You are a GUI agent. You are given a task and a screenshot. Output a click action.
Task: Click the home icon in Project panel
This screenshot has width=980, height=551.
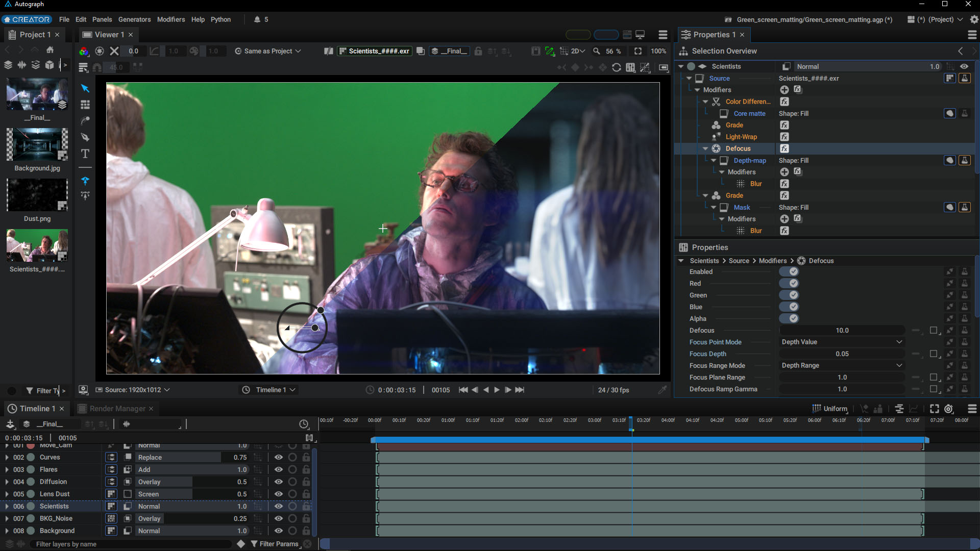50,50
